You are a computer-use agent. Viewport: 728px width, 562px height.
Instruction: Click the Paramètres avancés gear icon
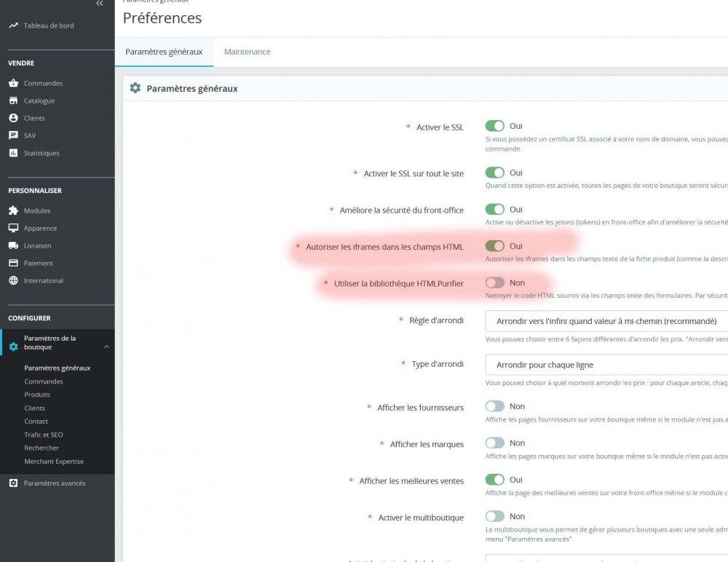pos(13,483)
